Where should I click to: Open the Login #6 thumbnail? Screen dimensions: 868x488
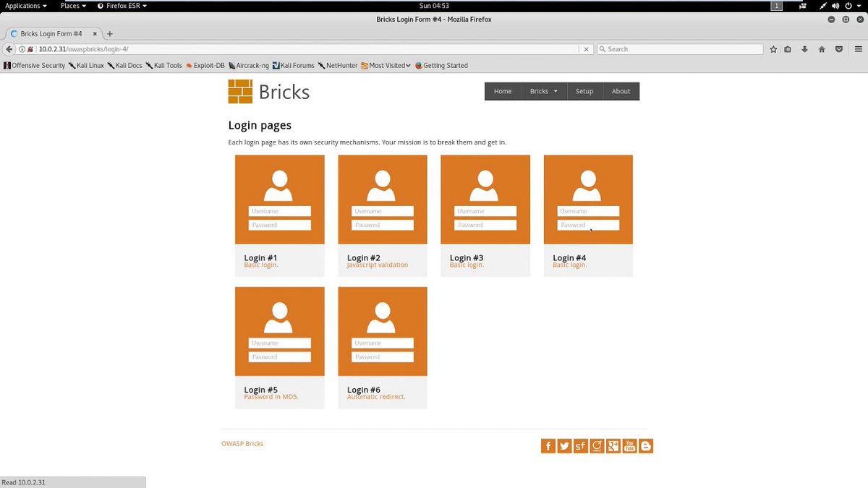383,331
